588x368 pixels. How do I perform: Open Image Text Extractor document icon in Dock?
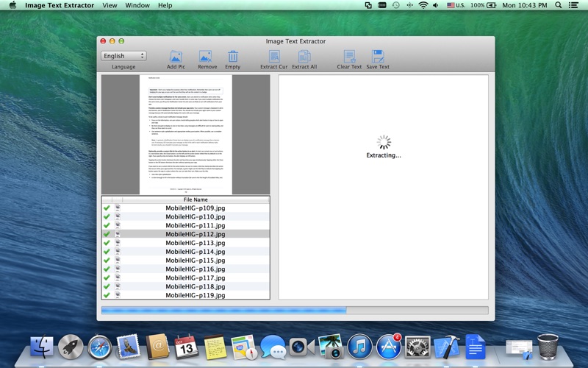pyautogui.click(x=475, y=347)
